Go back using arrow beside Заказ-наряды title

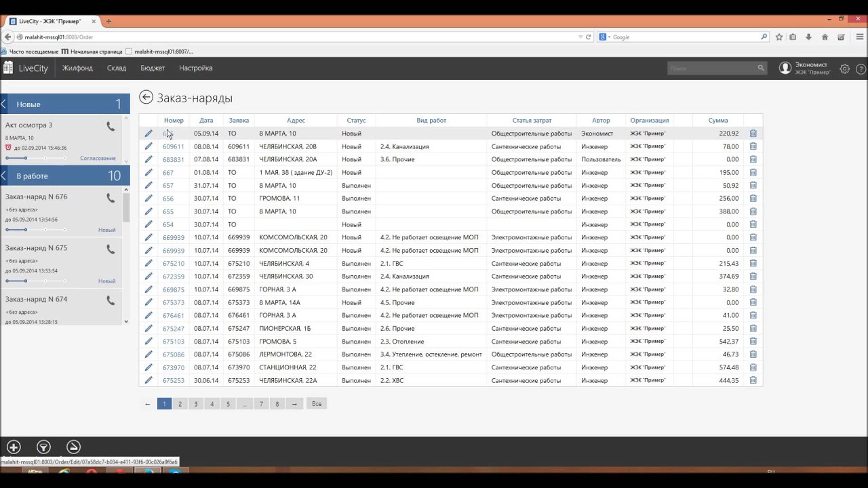[x=146, y=98]
